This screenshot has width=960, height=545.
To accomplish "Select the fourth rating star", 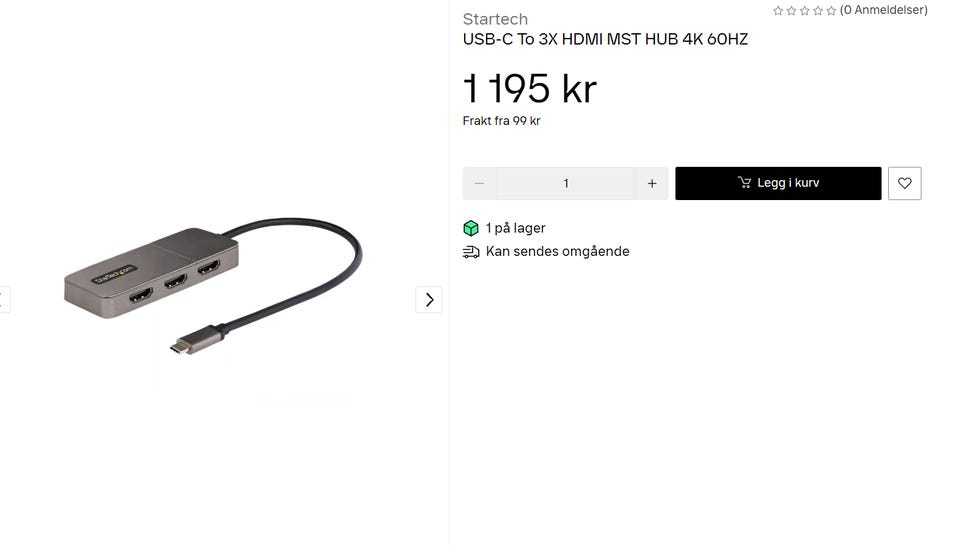I will coord(818,10).
